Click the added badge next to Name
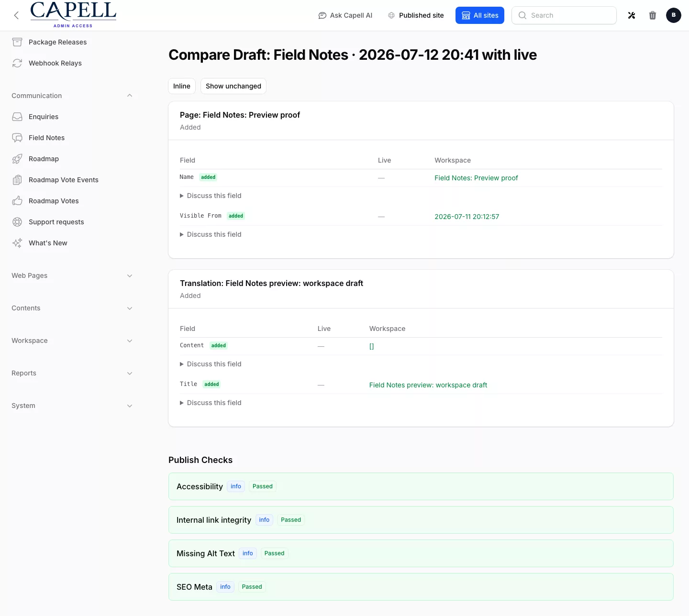Screen dimensions: 689x616 [208, 177]
